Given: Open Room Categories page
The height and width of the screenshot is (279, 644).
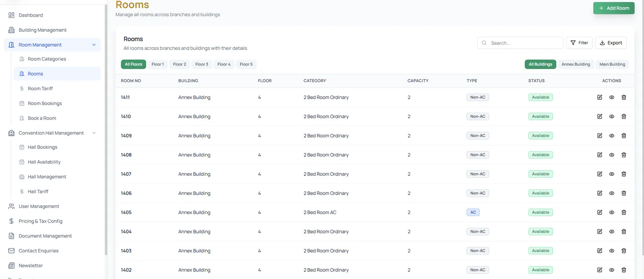Looking at the screenshot, I should point(57,59).
